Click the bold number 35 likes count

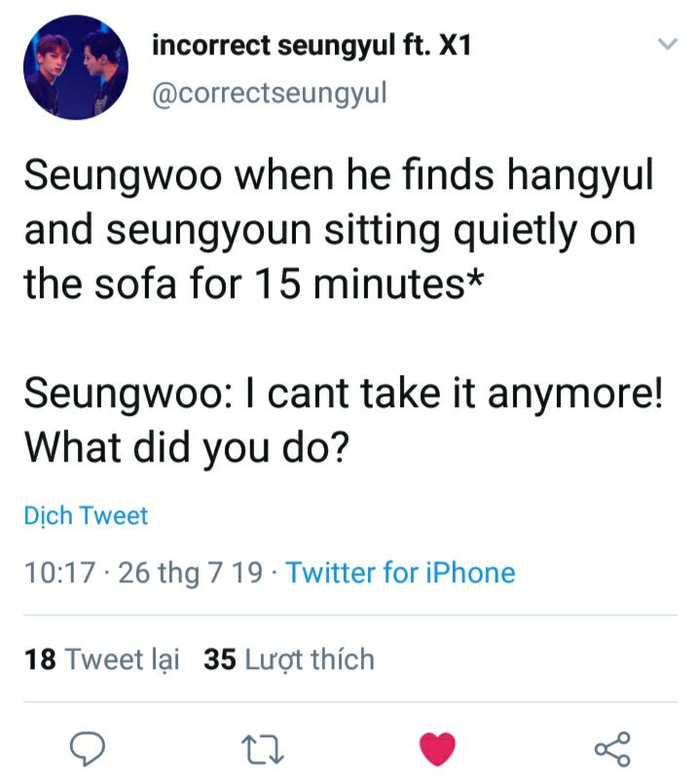pyautogui.click(x=220, y=659)
